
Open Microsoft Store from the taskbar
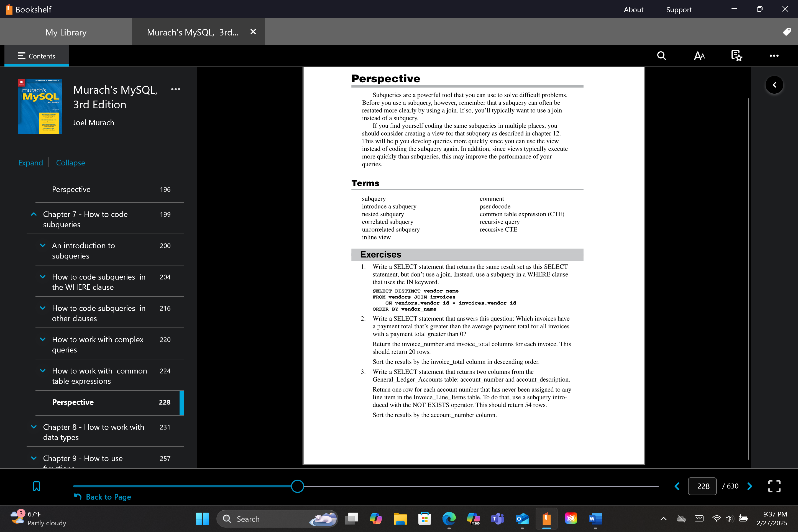point(424,519)
